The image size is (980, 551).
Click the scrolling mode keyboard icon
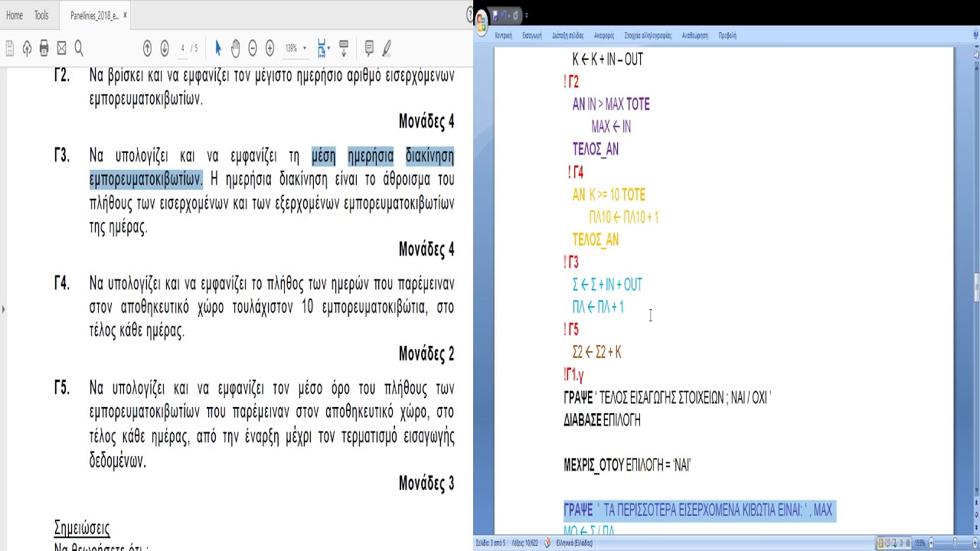344,49
